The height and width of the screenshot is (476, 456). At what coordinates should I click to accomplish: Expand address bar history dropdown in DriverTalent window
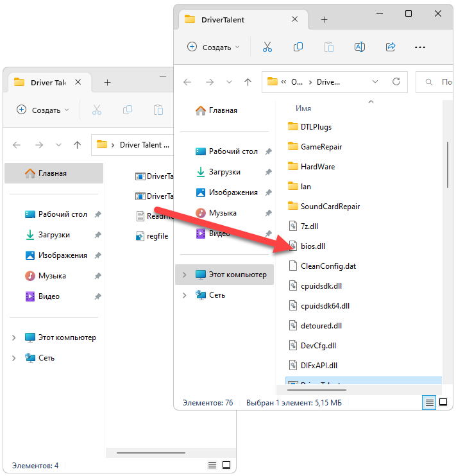click(375, 81)
